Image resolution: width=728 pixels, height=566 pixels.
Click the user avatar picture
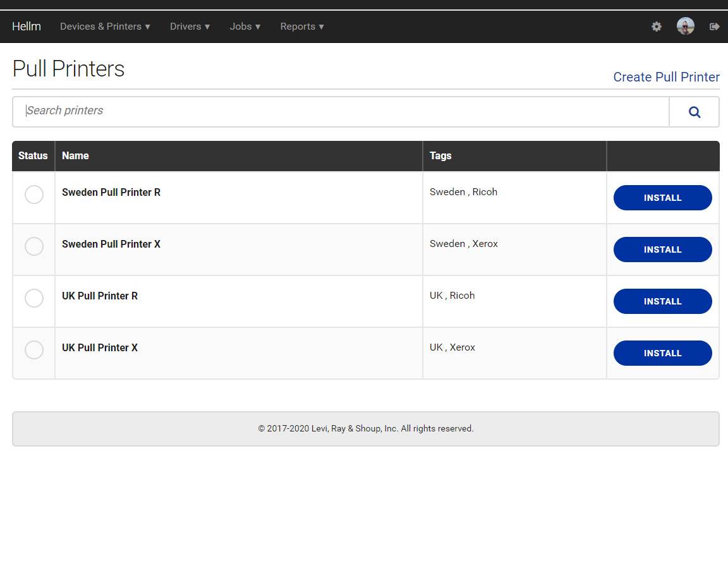[685, 26]
